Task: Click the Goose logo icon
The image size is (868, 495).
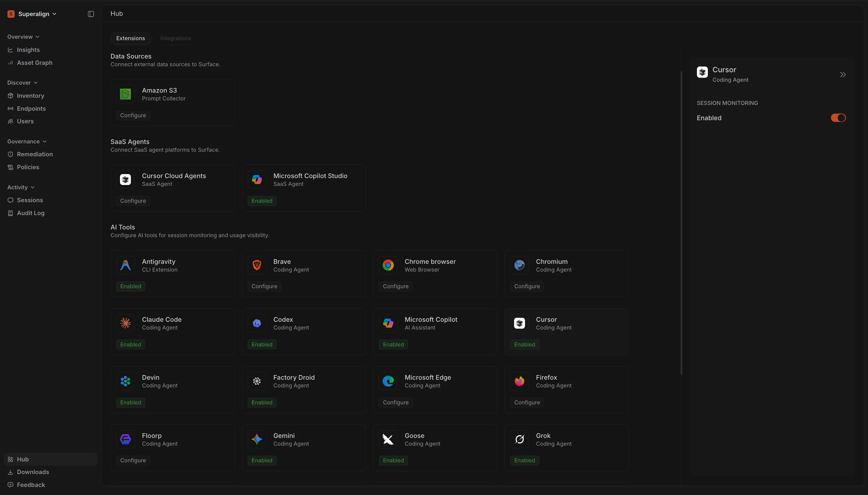Action: [x=388, y=439]
